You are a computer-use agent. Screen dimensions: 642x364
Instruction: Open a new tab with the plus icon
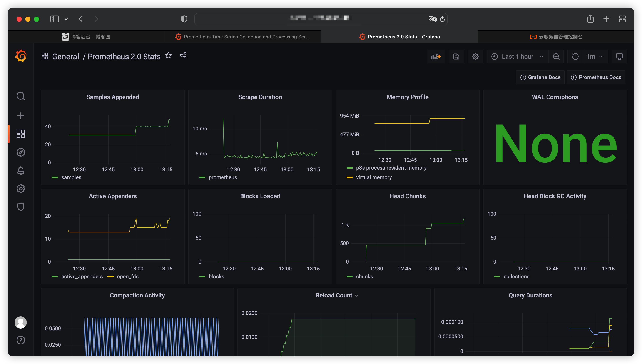click(x=606, y=19)
